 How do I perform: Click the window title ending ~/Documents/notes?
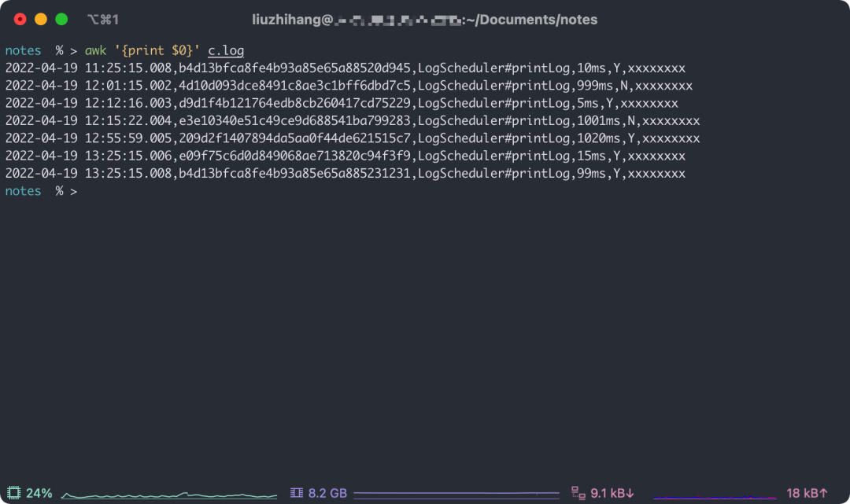click(424, 20)
